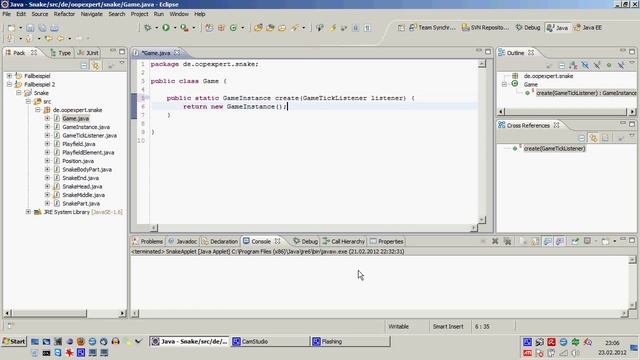
Task: Toggle Show Console on Standard Out
Action: (548, 241)
